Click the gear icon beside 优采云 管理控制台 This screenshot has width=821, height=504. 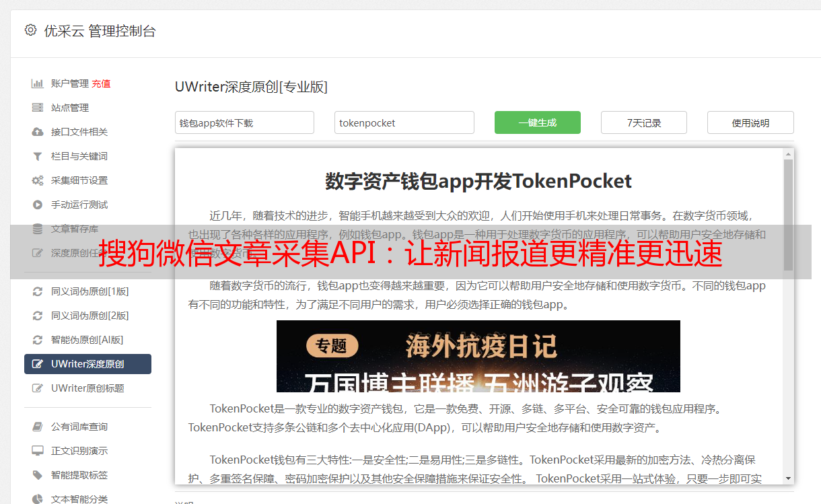tap(30, 30)
